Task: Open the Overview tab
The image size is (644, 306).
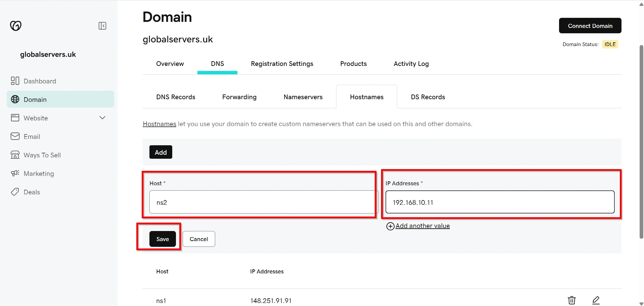Action: coord(170,64)
